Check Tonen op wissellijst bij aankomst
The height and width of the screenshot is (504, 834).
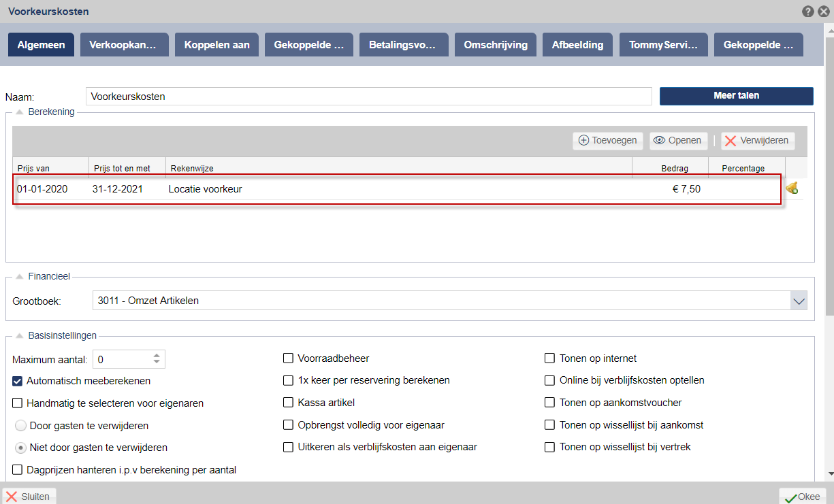click(550, 425)
